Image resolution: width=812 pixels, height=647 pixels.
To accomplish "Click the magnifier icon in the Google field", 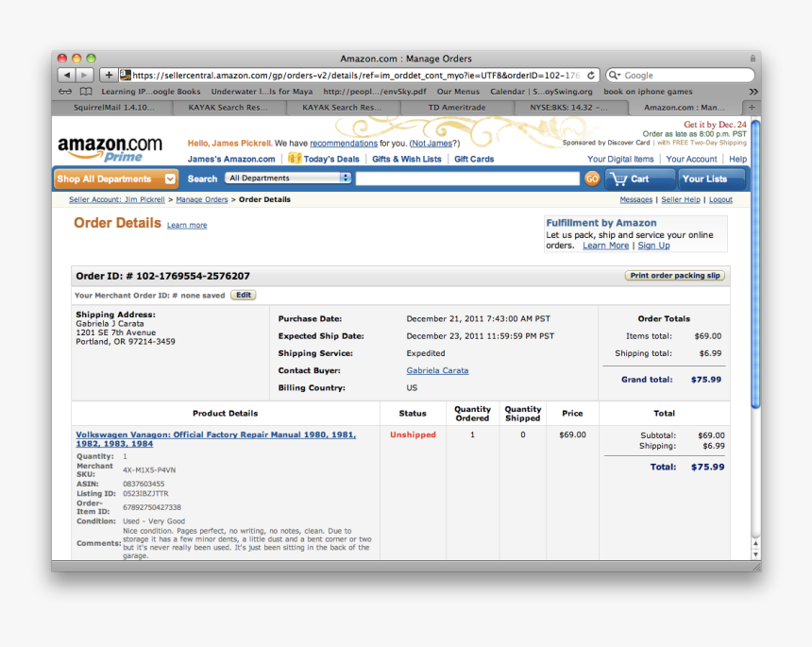I will point(615,76).
